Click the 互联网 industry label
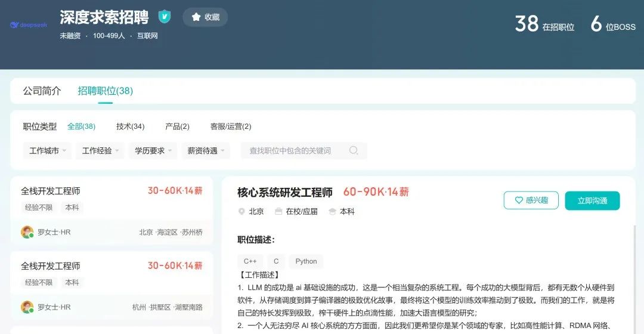 [x=147, y=36]
